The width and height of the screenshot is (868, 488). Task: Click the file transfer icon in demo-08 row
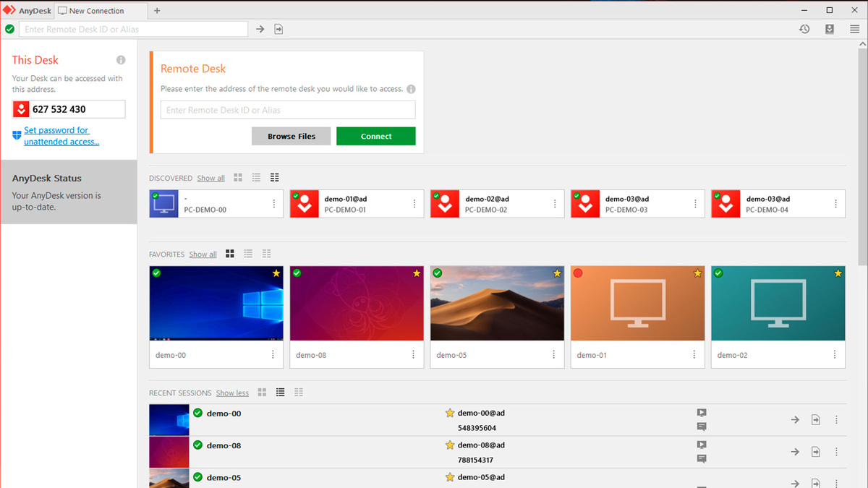pos(816,452)
